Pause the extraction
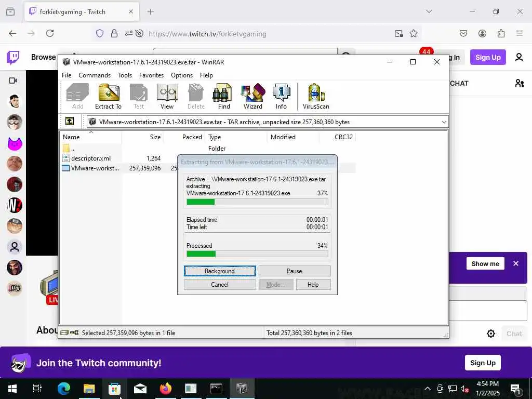The width and height of the screenshot is (532, 399). point(295,271)
